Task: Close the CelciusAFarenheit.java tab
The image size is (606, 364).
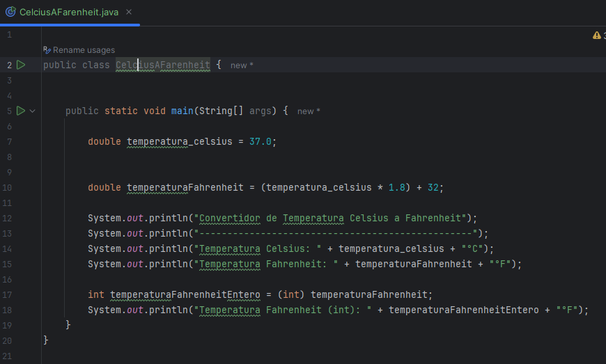Action: tap(130, 13)
